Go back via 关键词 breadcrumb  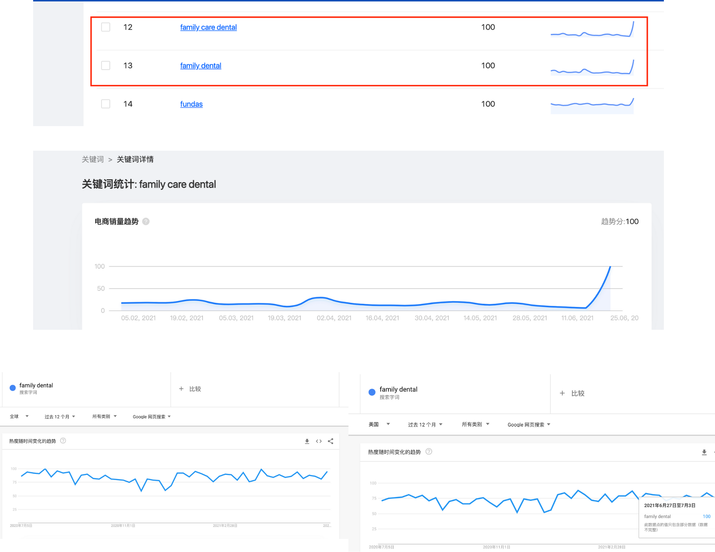[x=93, y=159]
